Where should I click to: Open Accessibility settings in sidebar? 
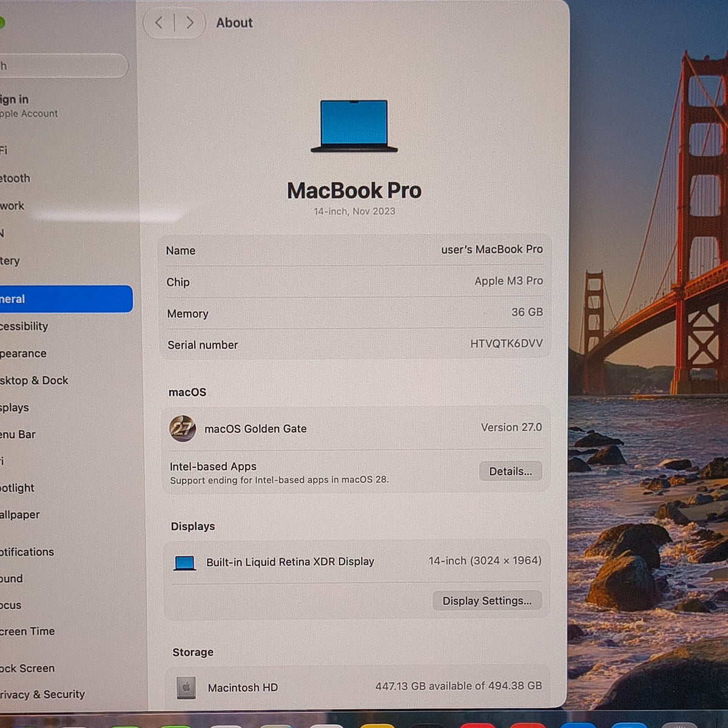click(x=24, y=326)
